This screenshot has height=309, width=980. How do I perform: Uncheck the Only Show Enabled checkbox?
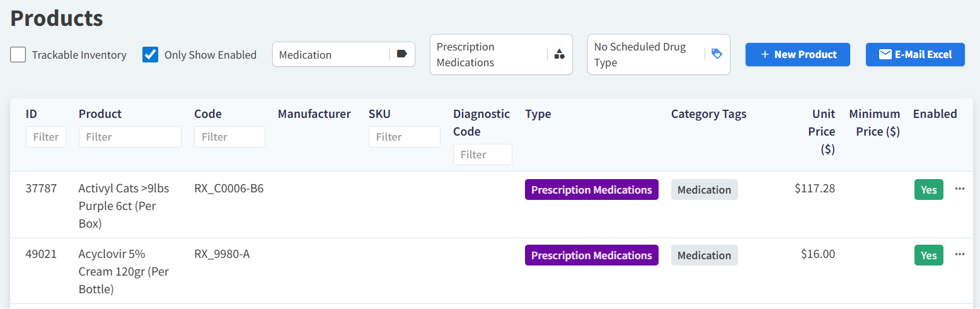coord(151,55)
